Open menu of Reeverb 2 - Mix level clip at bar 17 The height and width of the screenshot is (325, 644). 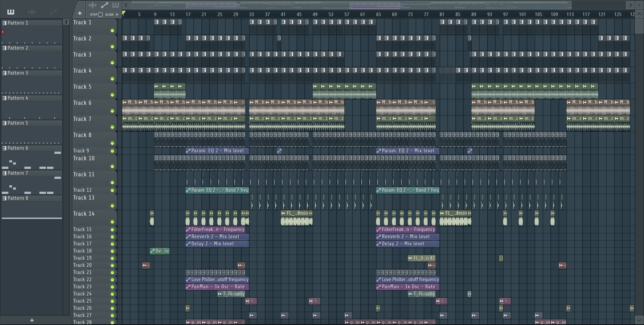(x=188, y=236)
